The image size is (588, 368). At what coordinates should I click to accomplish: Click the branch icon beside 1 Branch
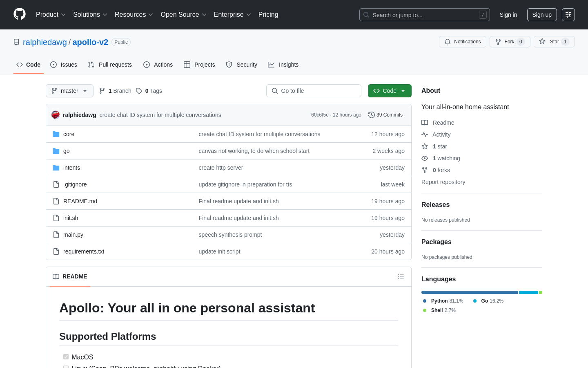pyautogui.click(x=102, y=91)
